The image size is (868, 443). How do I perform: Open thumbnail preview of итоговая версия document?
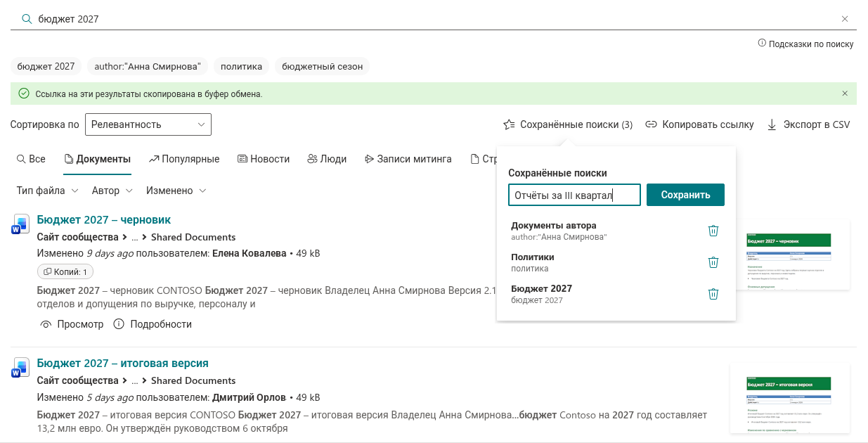[x=790, y=399]
